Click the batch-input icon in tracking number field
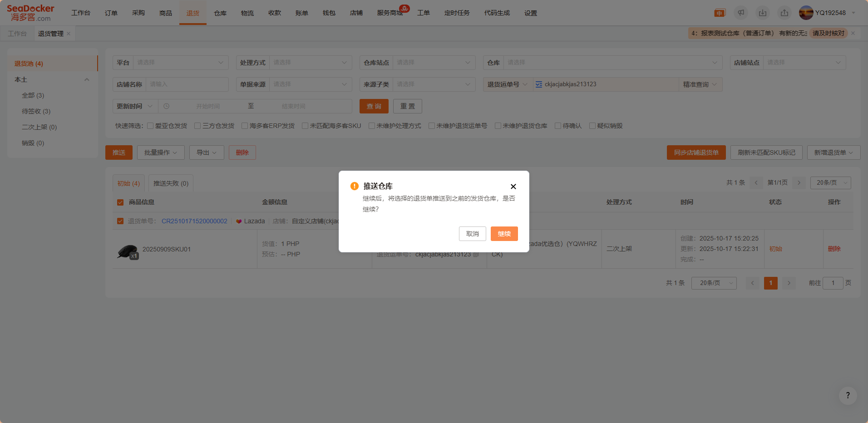Image resolution: width=868 pixels, height=423 pixels. (539, 84)
